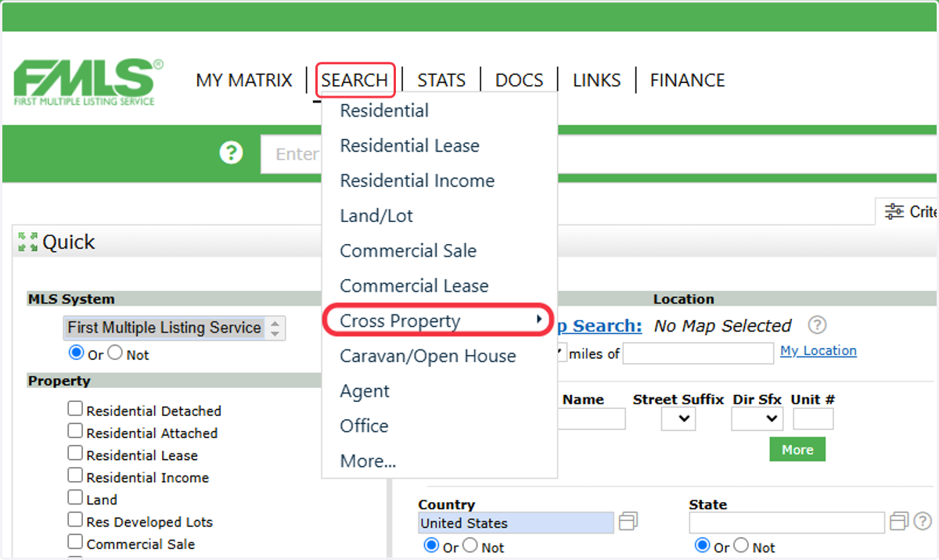This screenshot has width=939, height=560.
Task: Open map search help question icon
Action: tap(818, 325)
